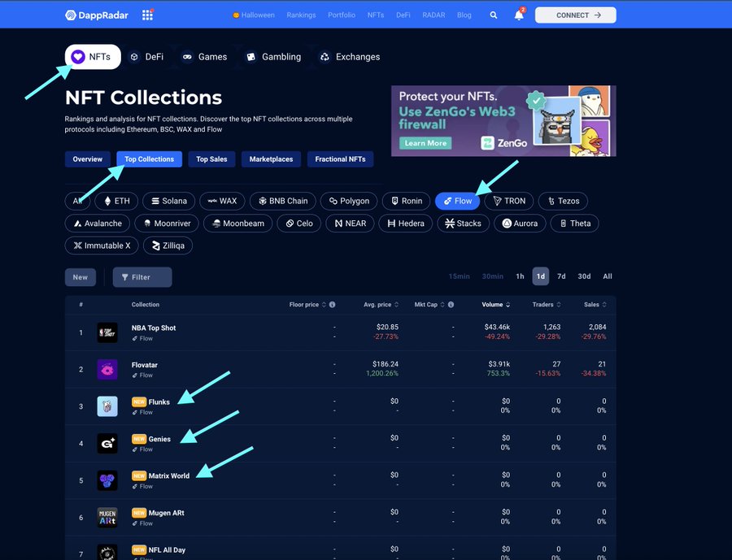Screen dimensions: 732x560
Task: Filter by Stacks chain
Action: click(x=463, y=224)
